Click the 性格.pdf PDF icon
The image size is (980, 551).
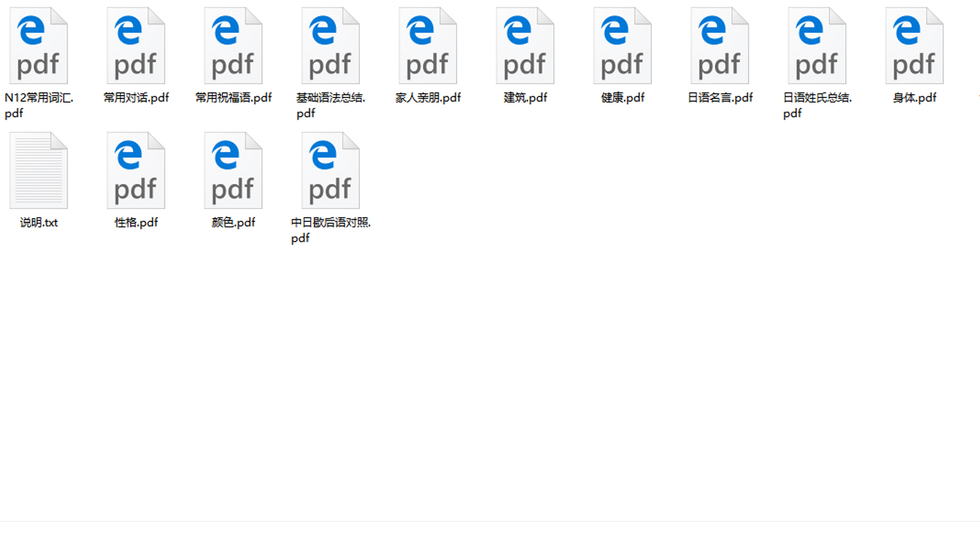pyautogui.click(x=136, y=169)
